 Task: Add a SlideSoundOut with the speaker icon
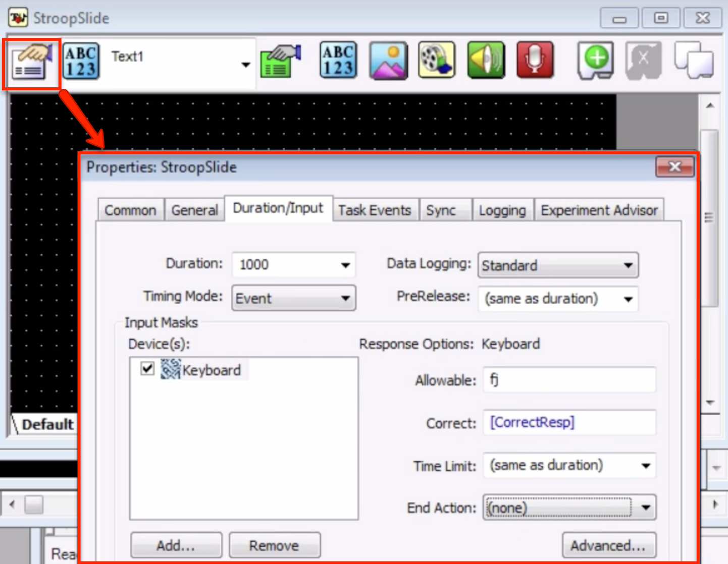[486, 61]
